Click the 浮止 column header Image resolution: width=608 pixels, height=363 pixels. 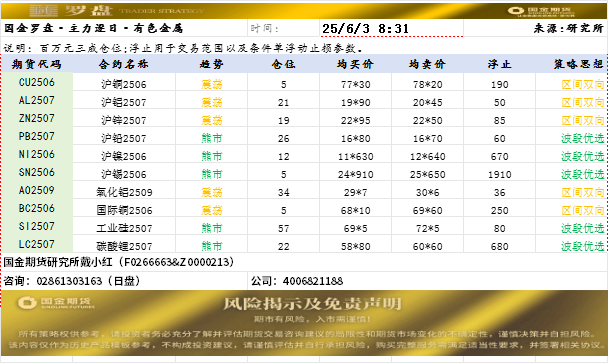(499, 64)
